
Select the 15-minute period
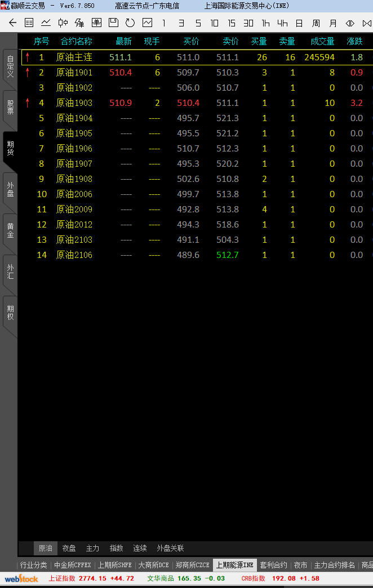tap(232, 23)
